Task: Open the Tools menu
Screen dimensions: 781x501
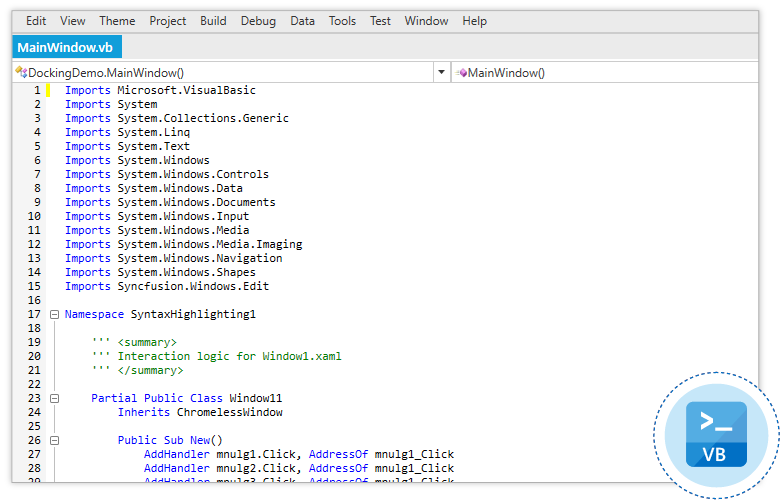Action: 342,21
